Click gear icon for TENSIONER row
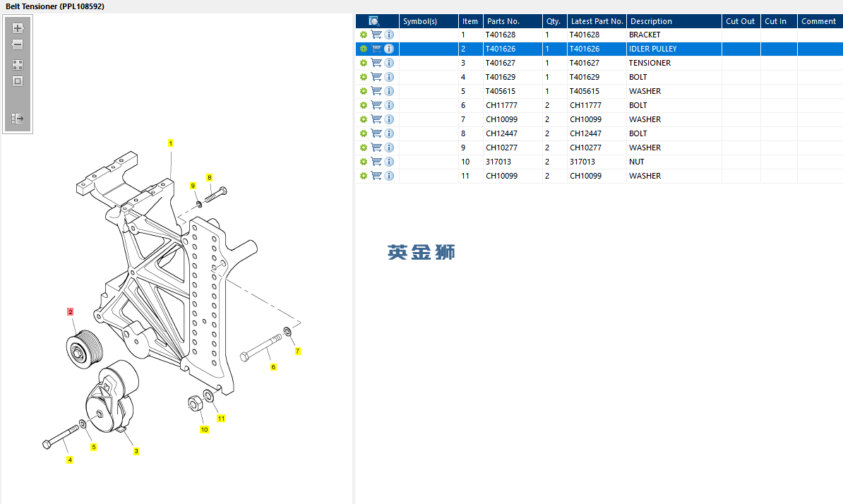This screenshot has width=843, height=504. [364, 64]
